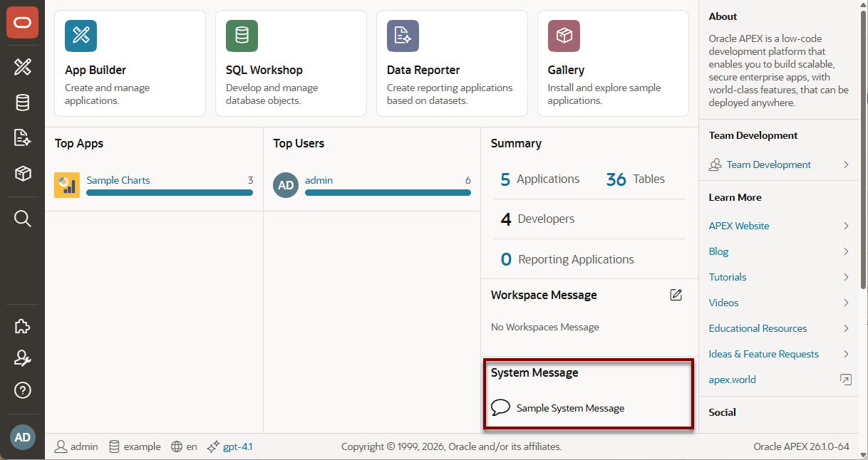
Task: Click the admin username in footer
Action: [x=84, y=446]
